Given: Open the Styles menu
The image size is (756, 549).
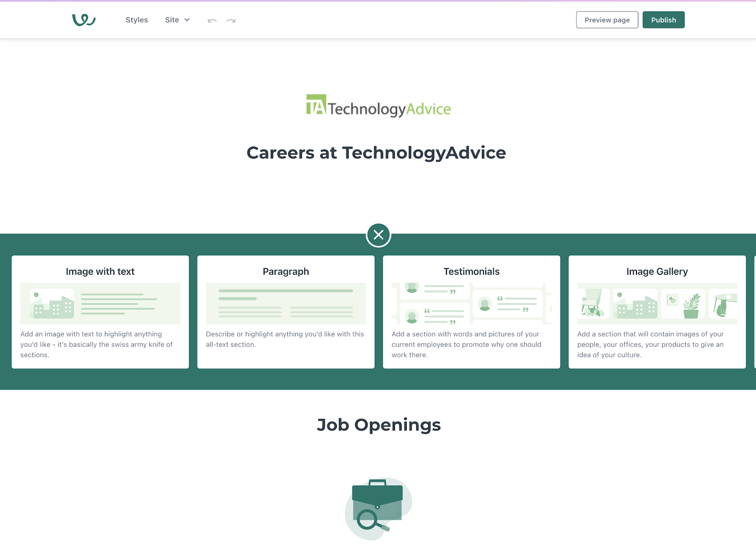Looking at the screenshot, I should 137,20.
